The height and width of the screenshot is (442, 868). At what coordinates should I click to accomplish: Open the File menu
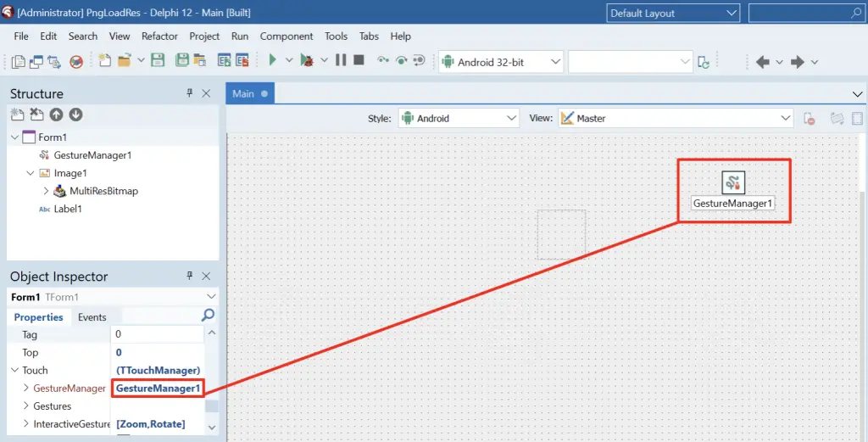(21, 36)
